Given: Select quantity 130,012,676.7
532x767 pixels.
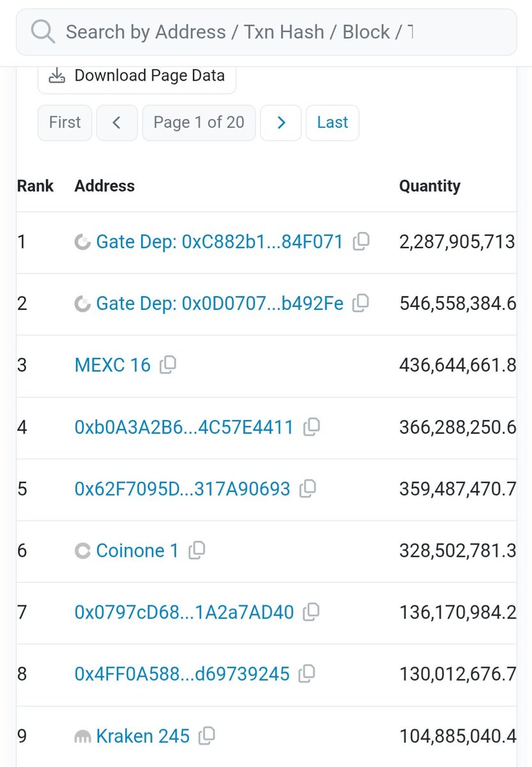Looking at the screenshot, I should pyautogui.click(x=458, y=674).
